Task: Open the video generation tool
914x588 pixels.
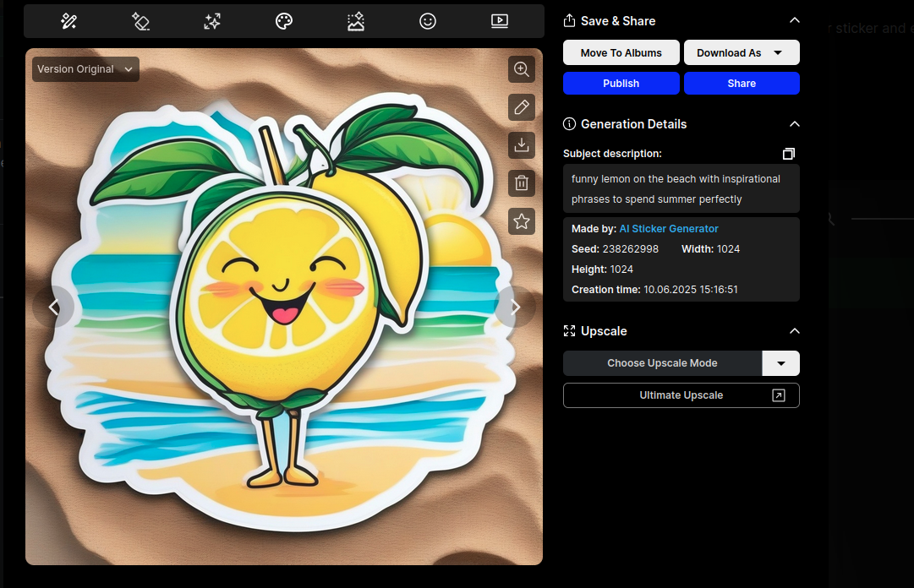Action: (499, 20)
